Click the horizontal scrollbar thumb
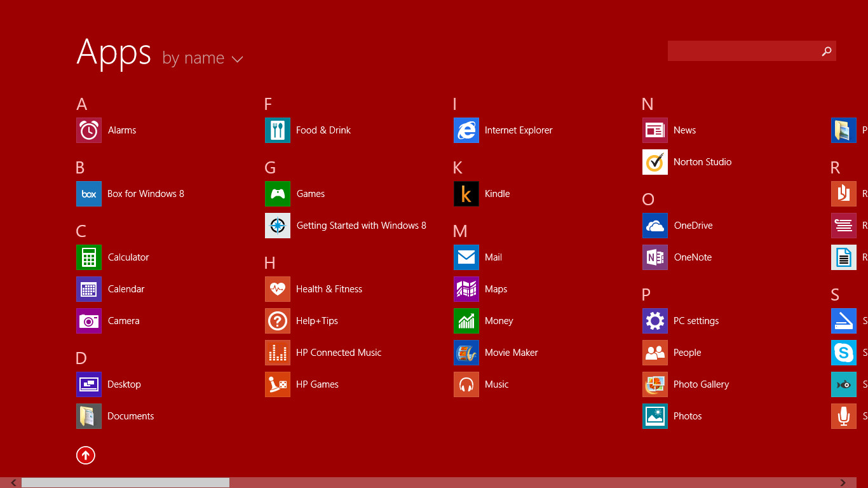This screenshot has width=868, height=488. point(125,483)
